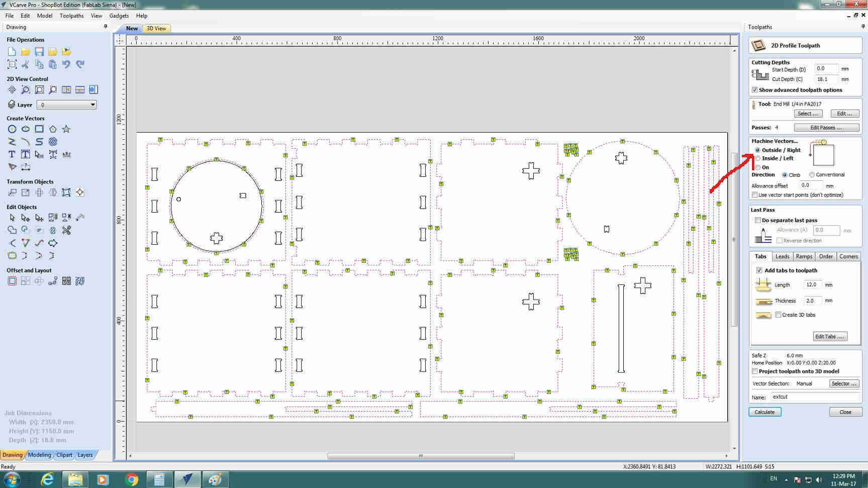Image resolution: width=868 pixels, height=488 pixels.
Task: Open the Gadgets menu
Action: click(x=119, y=16)
